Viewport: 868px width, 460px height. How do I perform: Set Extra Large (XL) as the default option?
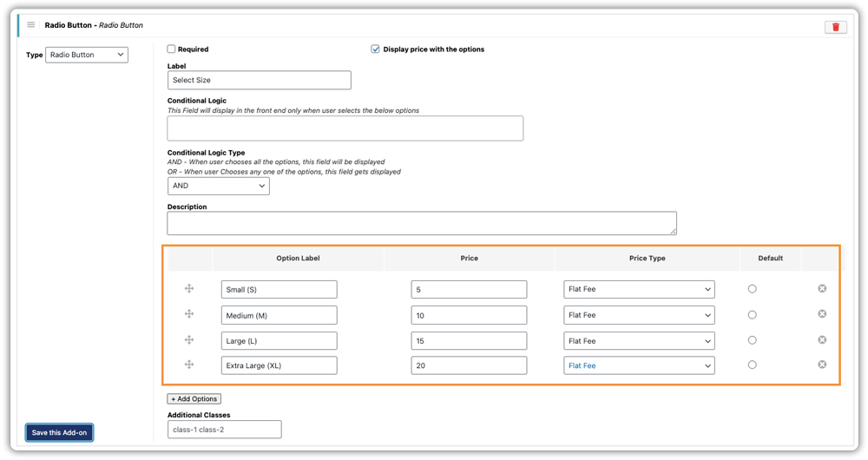pyautogui.click(x=752, y=365)
